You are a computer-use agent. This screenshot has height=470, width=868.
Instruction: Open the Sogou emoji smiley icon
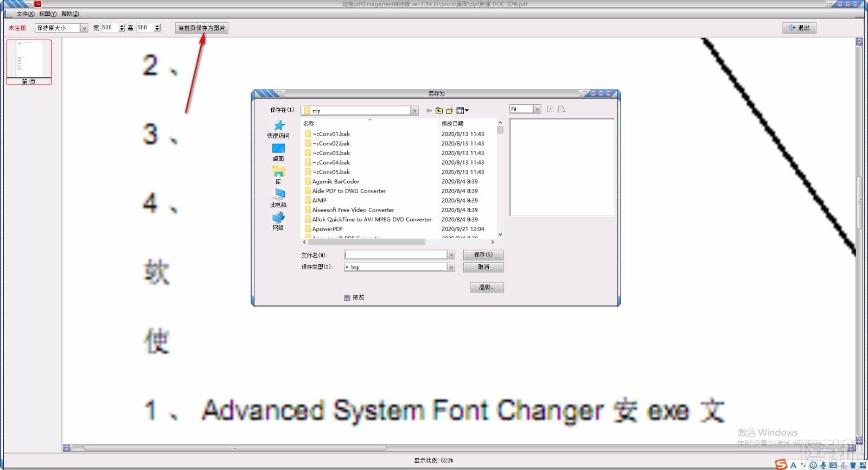[x=813, y=465]
